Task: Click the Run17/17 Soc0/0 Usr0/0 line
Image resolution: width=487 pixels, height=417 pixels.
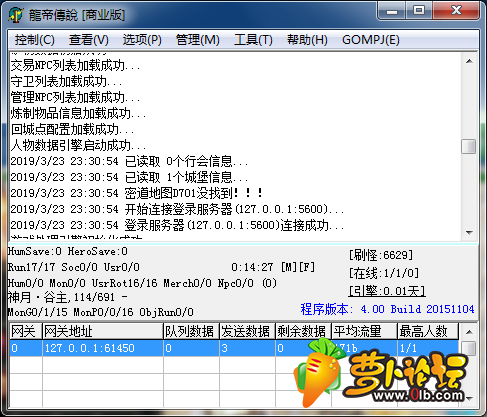Action: (x=74, y=267)
